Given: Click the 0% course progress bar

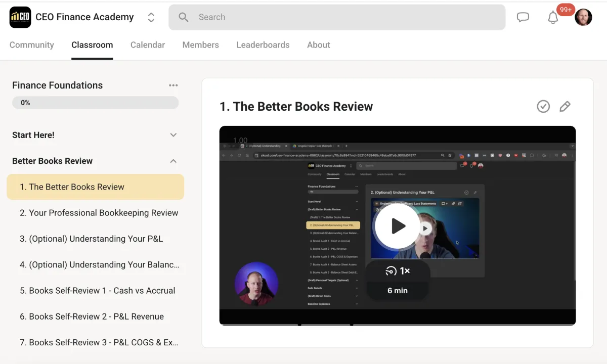Looking at the screenshot, I should point(96,103).
